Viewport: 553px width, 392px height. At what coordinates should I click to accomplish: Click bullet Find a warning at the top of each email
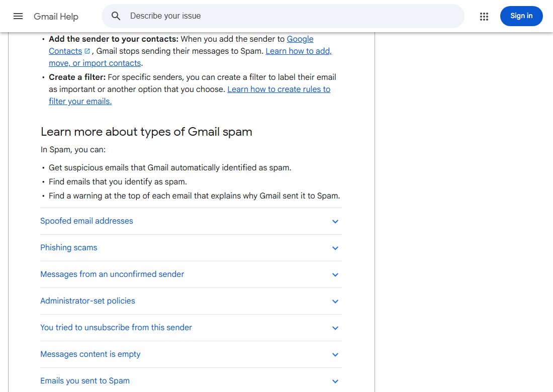[195, 196]
